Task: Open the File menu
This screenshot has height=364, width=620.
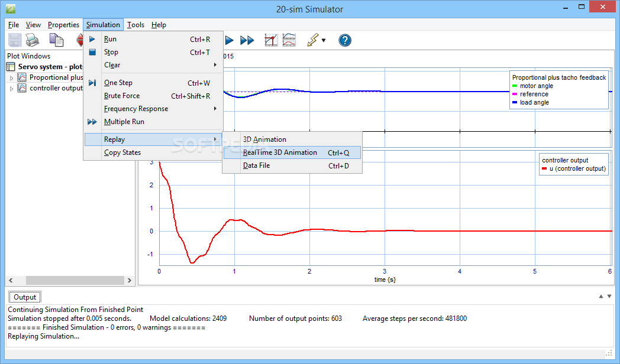Action: (x=14, y=25)
